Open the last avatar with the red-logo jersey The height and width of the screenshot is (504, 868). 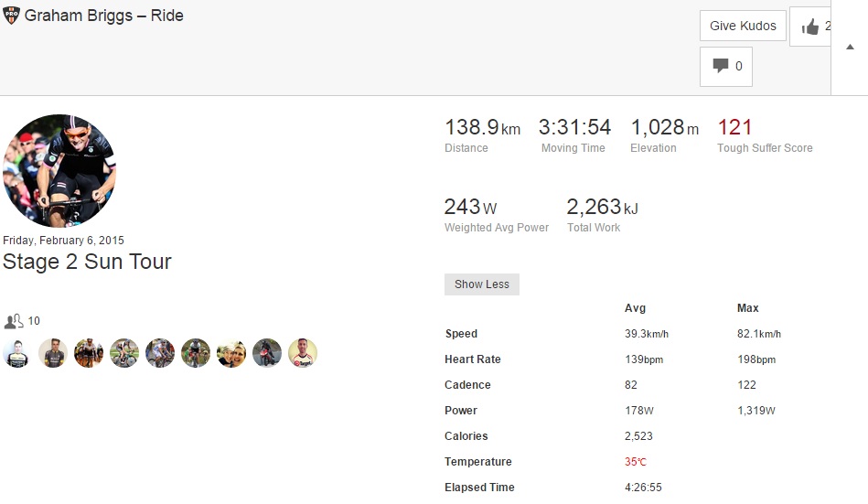[x=303, y=353]
